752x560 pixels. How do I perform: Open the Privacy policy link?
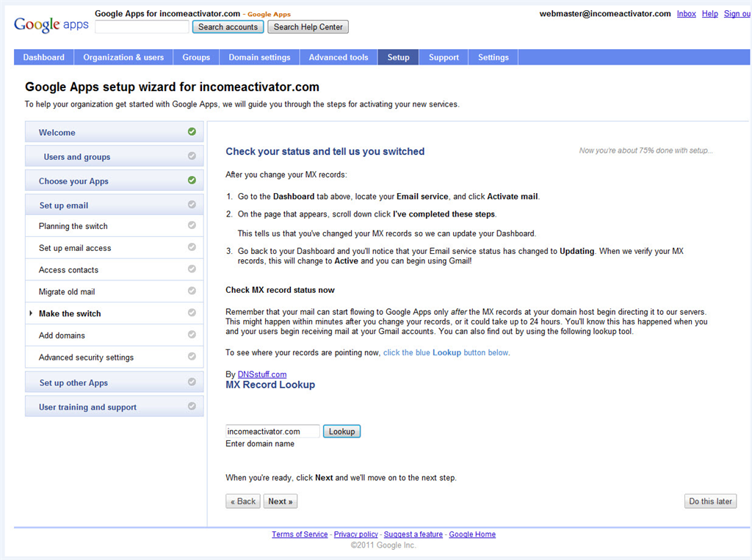(x=356, y=534)
